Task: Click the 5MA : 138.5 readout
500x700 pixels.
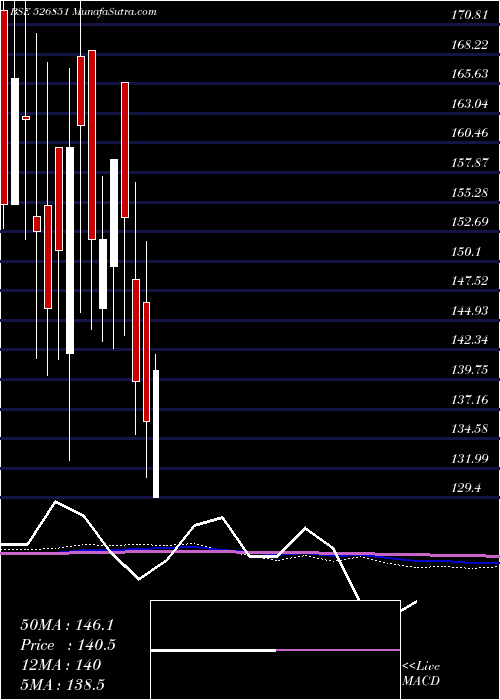Action: coord(62,684)
